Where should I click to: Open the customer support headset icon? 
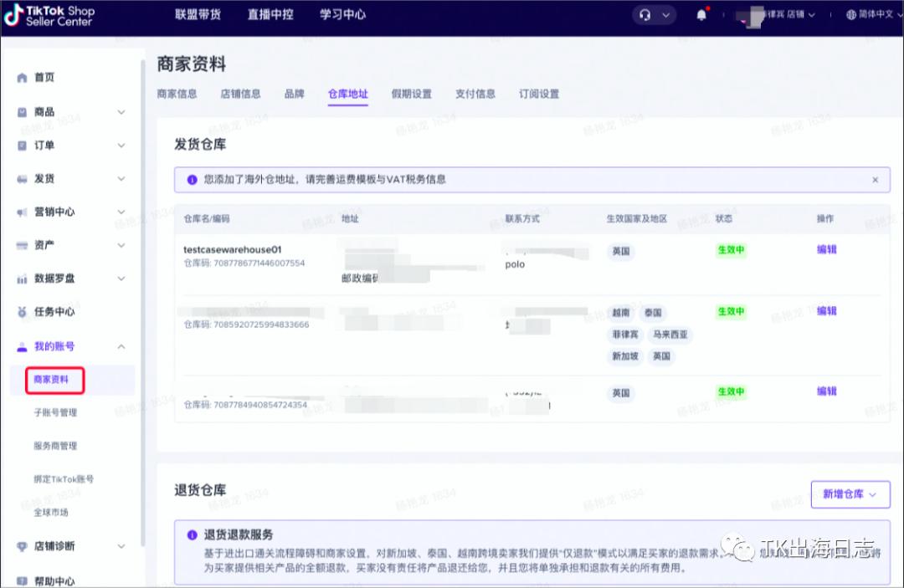click(645, 15)
